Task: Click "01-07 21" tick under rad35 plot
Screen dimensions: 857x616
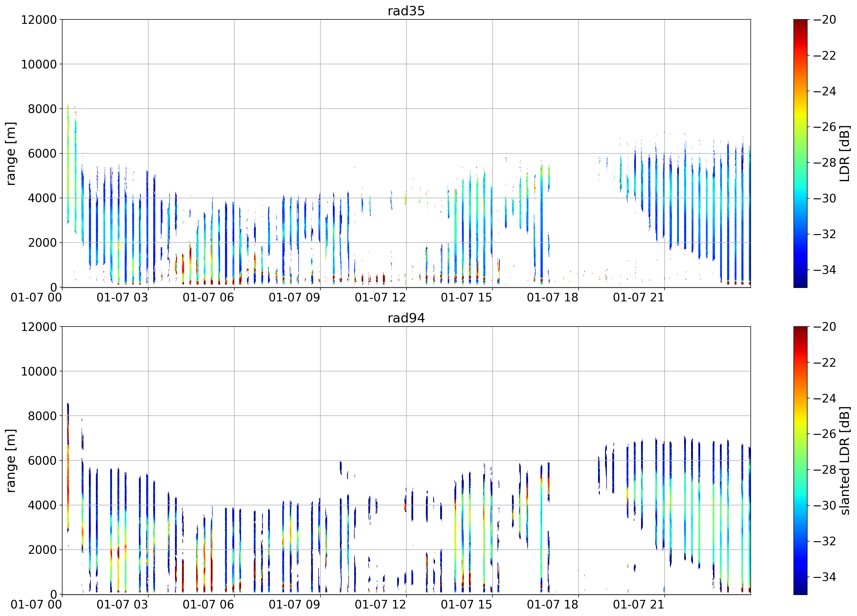Action: coord(638,297)
